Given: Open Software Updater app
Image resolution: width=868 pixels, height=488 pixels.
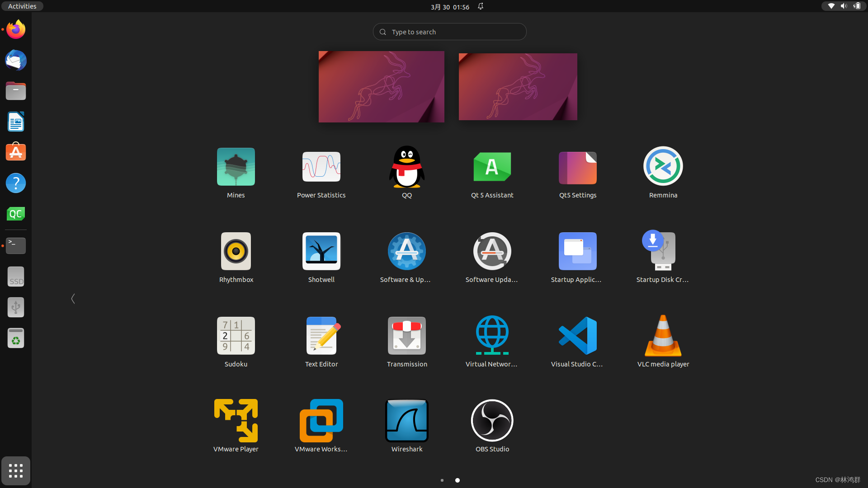Looking at the screenshot, I should [x=492, y=258].
